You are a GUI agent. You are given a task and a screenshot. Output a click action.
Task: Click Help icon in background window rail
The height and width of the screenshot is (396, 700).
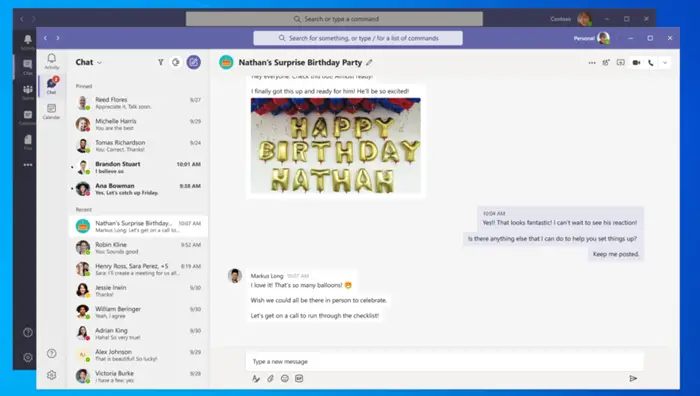(x=28, y=332)
